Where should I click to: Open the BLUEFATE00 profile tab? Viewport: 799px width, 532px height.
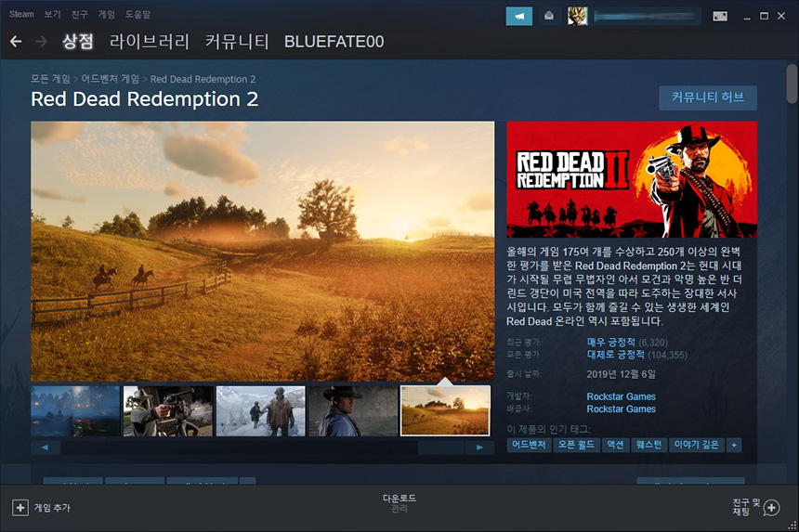334,41
